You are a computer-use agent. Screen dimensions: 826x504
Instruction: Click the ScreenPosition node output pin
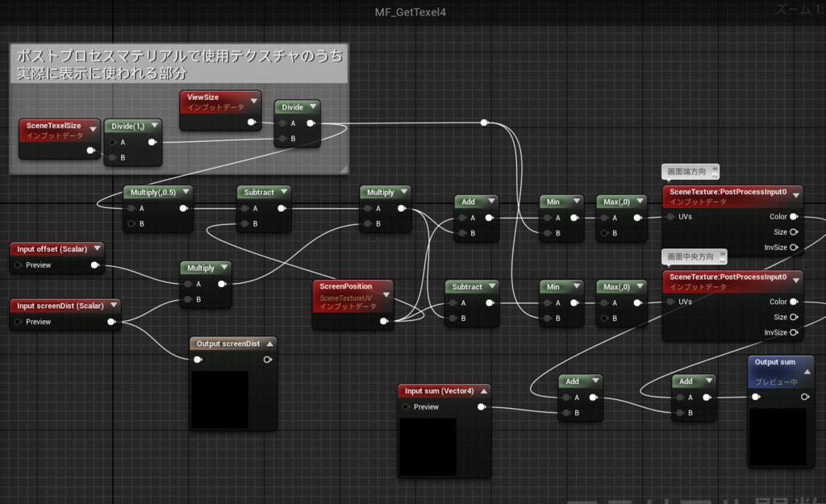[x=384, y=321]
